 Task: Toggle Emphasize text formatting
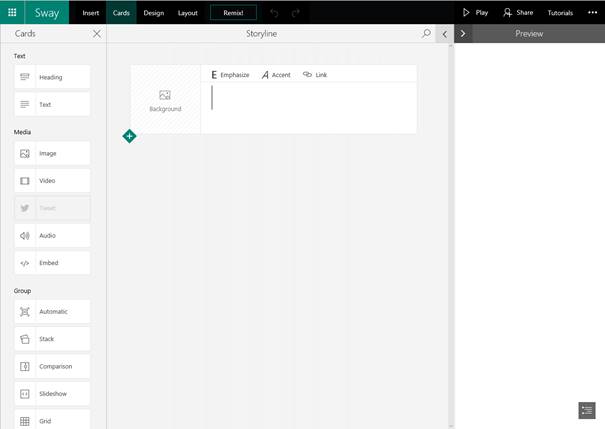point(230,75)
